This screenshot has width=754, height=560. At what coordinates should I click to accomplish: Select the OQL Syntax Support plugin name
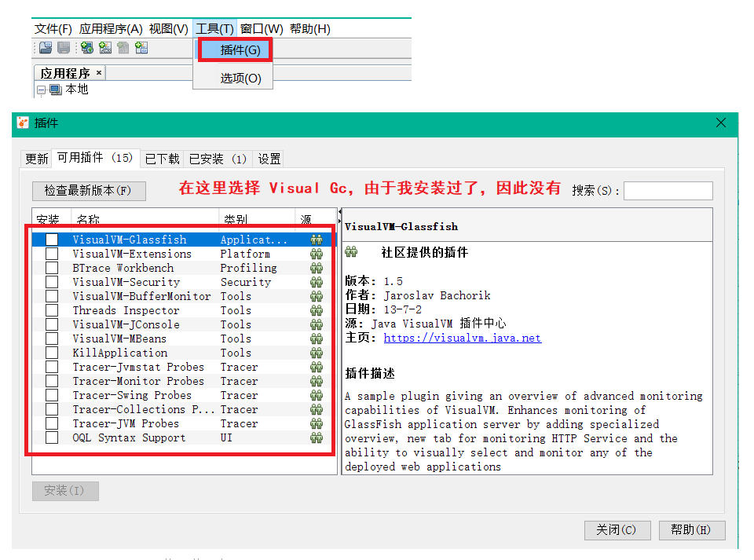(129, 438)
